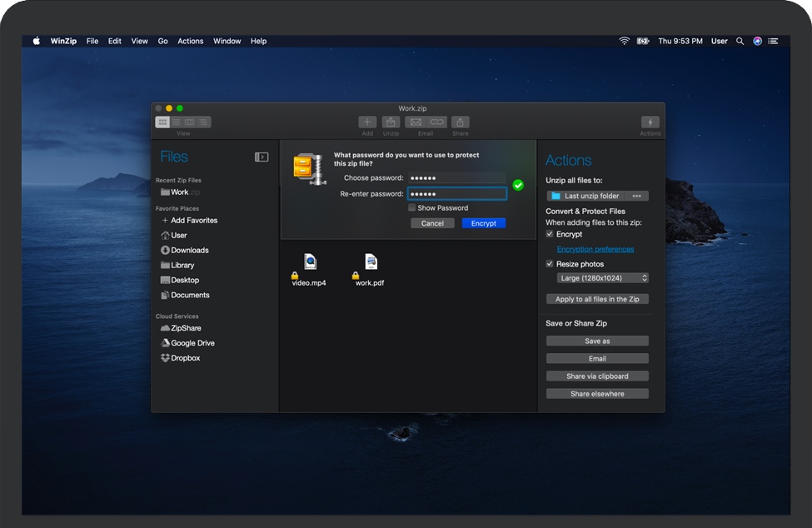This screenshot has height=528, width=812.
Task: Open Dropbox cloud service
Action: (x=180, y=358)
